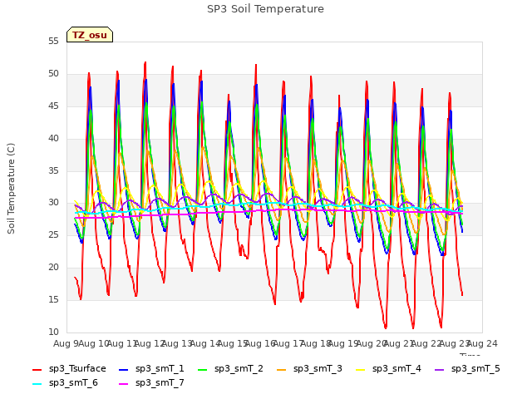Click the 20 y-axis tick label
The height and width of the screenshot is (399, 532).
pyautogui.click(x=53, y=268)
